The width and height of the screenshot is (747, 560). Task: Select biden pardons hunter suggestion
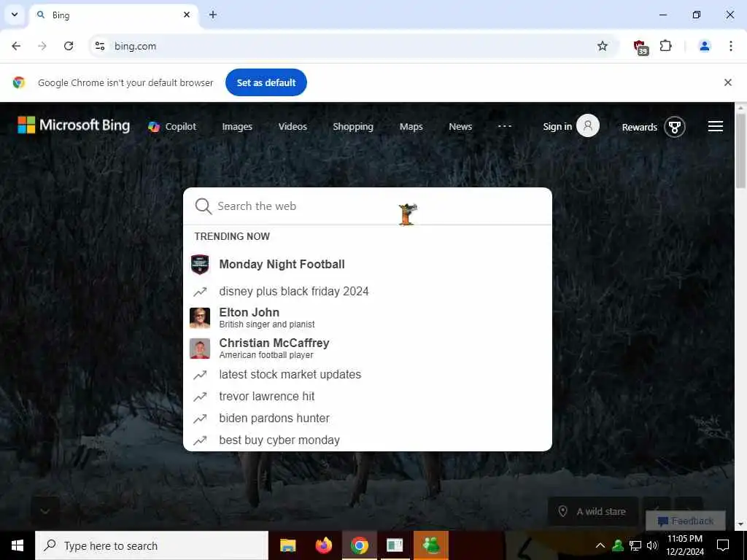click(x=368, y=418)
